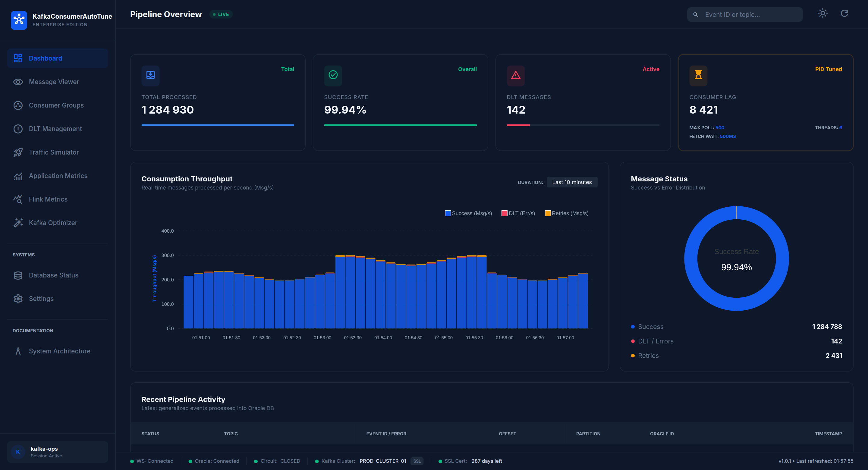Focus the Event ID or topic search field
The width and height of the screenshot is (868, 470).
[745, 14]
